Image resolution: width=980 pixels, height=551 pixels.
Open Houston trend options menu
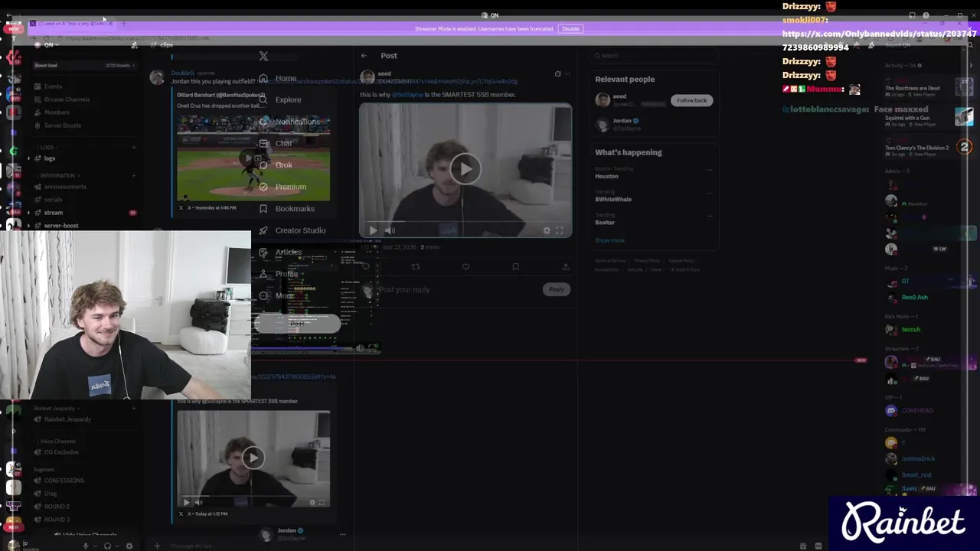[x=710, y=170]
